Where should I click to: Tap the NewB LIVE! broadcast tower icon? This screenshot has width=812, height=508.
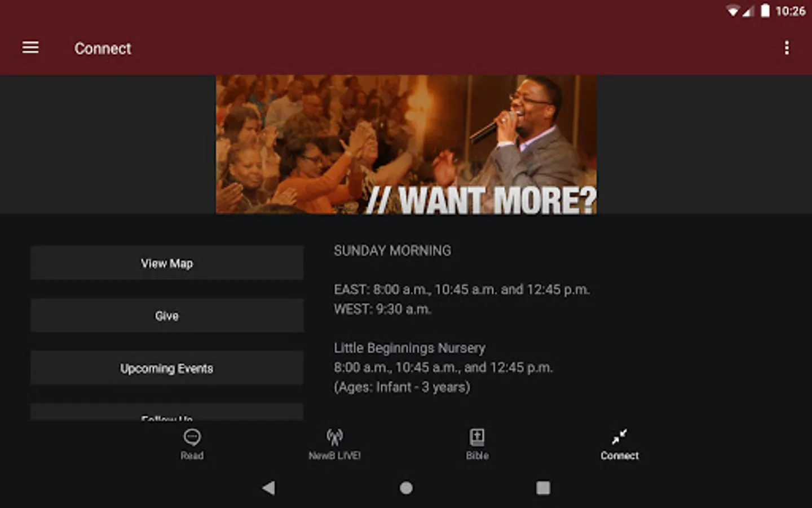tap(334, 437)
